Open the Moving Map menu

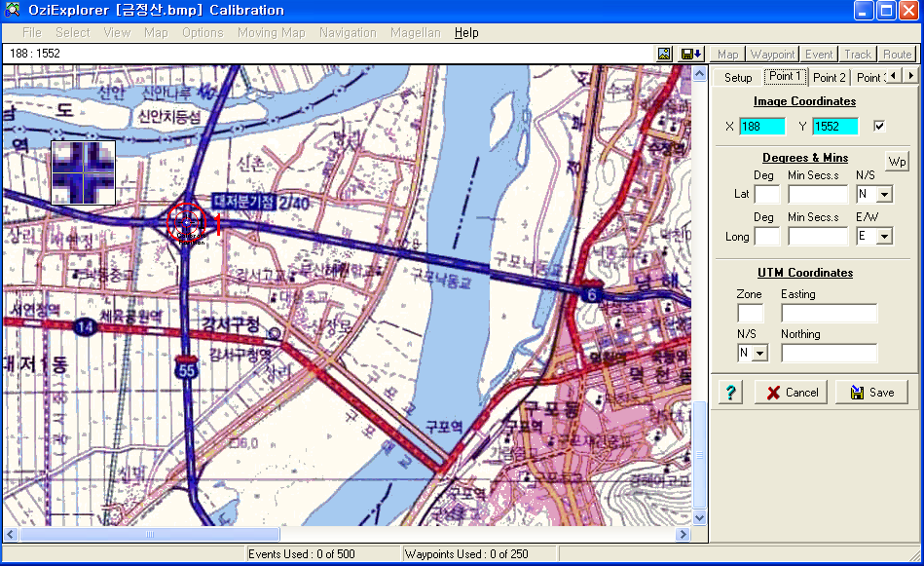(x=272, y=32)
